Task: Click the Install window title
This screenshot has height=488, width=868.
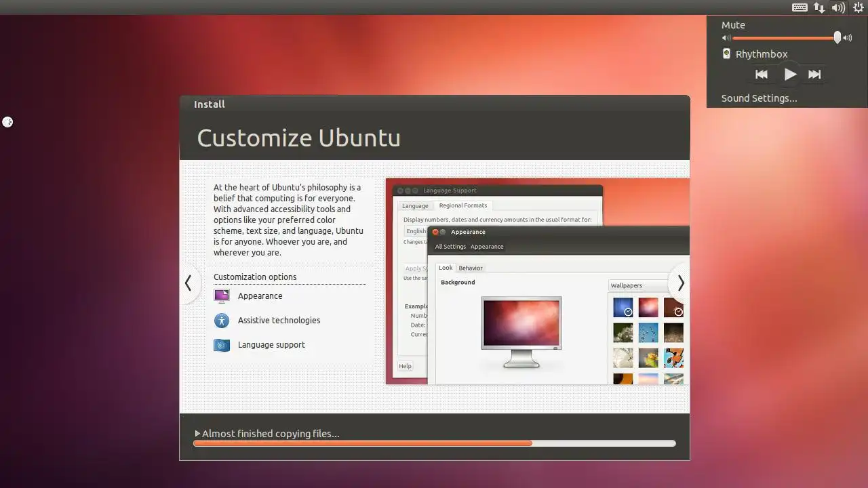Action: tap(210, 104)
